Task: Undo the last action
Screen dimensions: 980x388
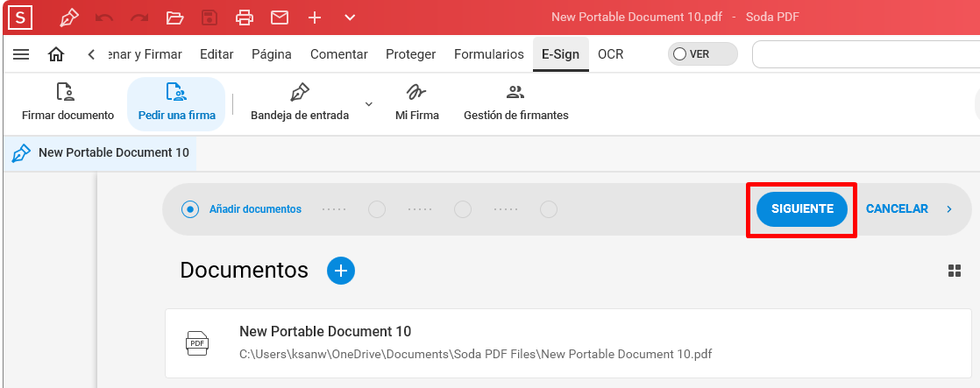Action: [x=104, y=18]
